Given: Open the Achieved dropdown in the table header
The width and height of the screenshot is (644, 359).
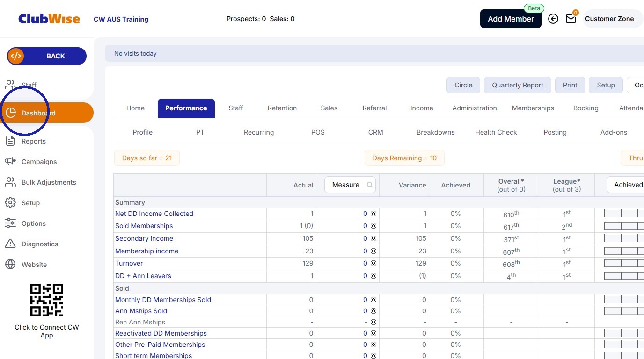Looking at the screenshot, I should 625,185.
